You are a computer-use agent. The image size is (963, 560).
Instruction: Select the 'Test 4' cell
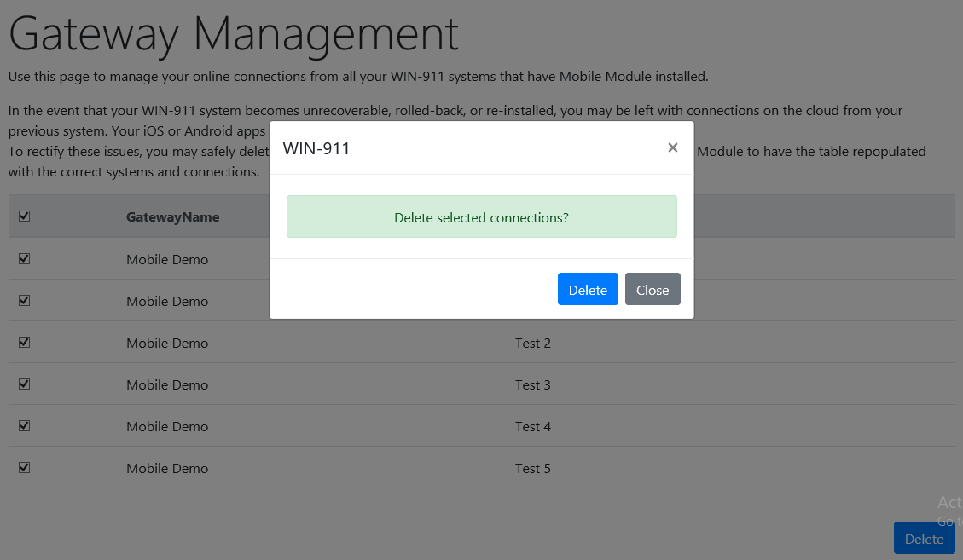tap(532, 426)
